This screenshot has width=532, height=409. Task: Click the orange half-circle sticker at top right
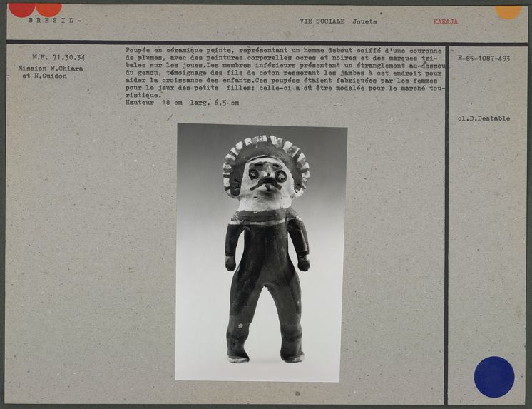tap(508, 11)
